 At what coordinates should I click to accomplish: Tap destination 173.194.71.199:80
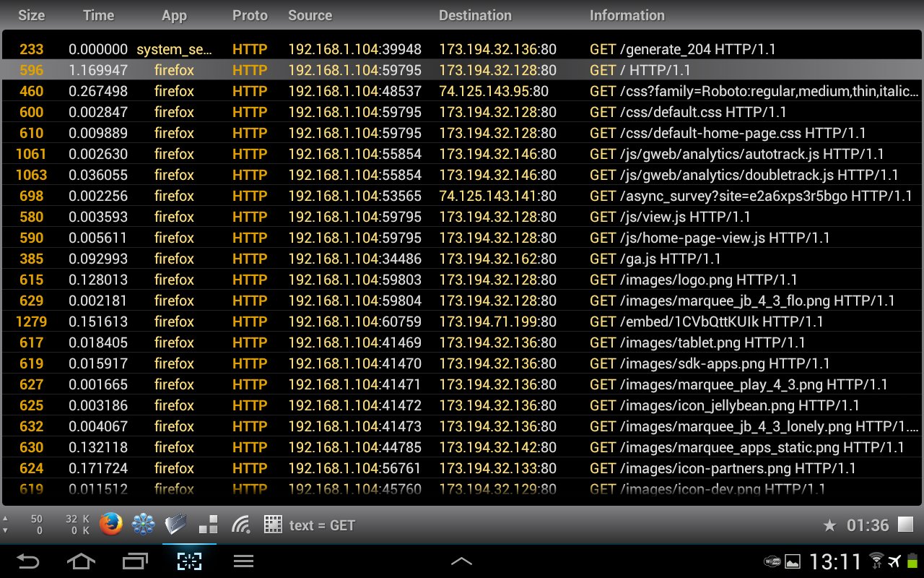tap(498, 322)
